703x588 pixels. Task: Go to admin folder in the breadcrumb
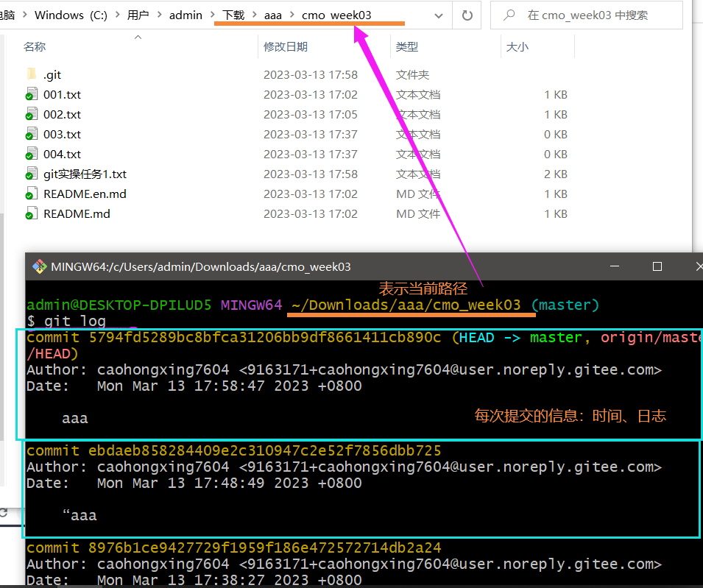(x=186, y=15)
